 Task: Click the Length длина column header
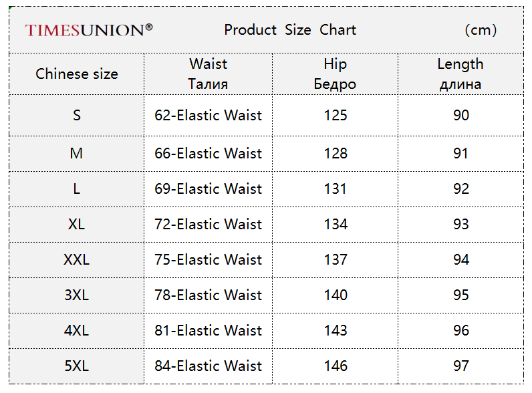point(460,74)
